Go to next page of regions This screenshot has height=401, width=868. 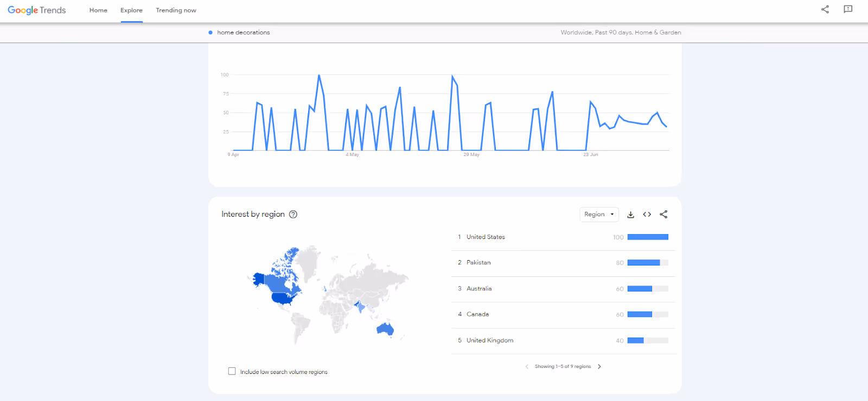click(599, 367)
